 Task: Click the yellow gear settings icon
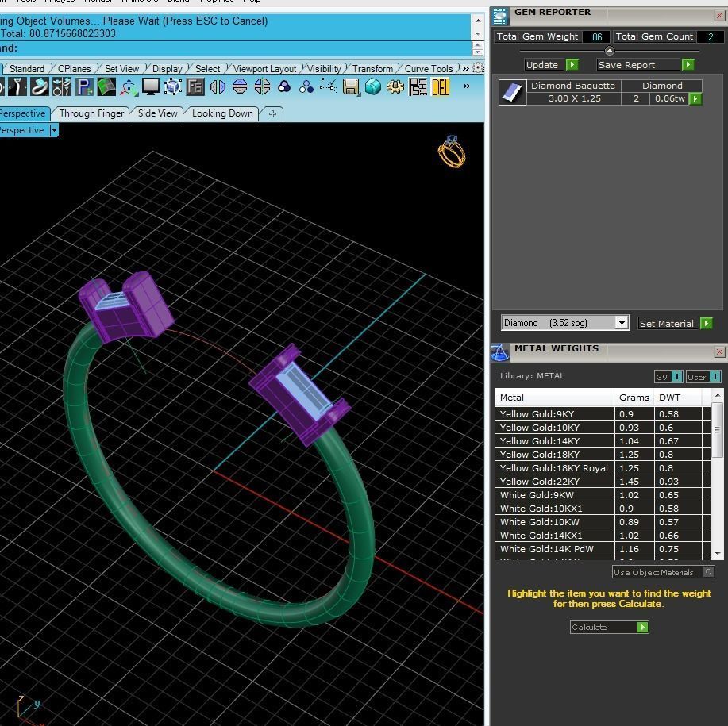point(395,86)
